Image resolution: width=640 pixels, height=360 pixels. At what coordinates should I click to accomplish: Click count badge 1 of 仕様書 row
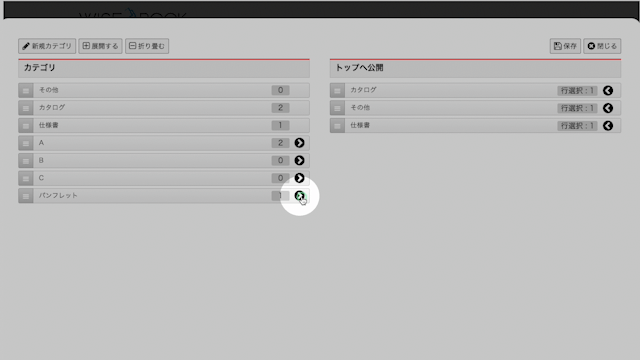pyautogui.click(x=280, y=125)
